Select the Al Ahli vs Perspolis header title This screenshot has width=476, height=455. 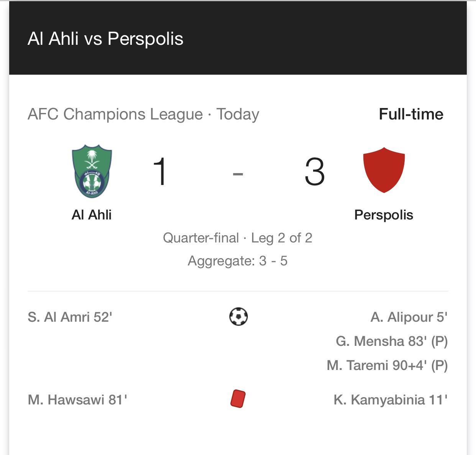point(105,39)
